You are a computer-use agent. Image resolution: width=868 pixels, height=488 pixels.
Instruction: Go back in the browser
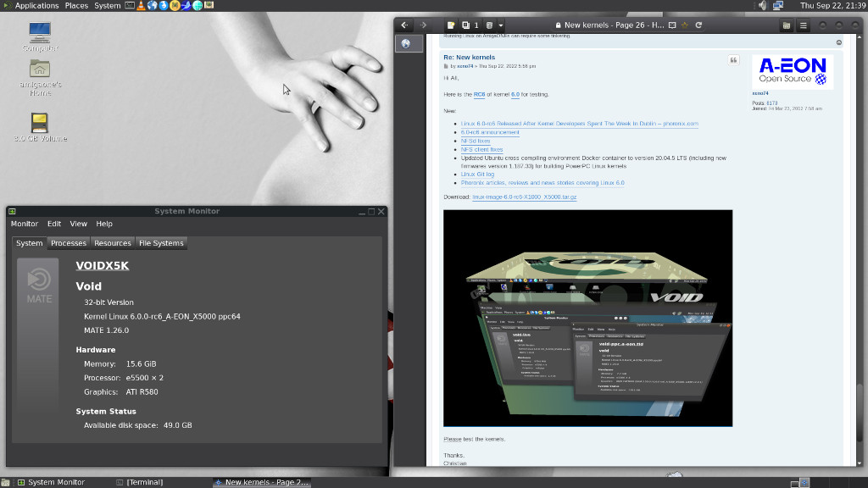[404, 25]
